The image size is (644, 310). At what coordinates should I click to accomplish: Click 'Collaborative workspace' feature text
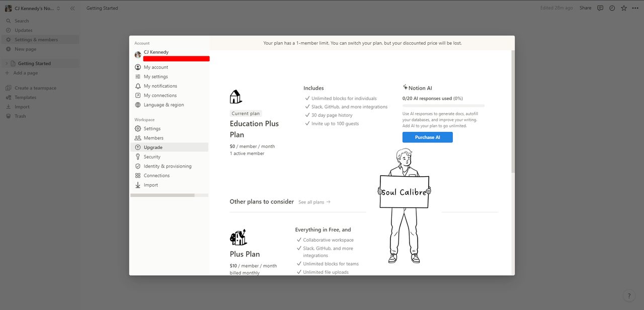pyautogui.click(x=328, y=240)
